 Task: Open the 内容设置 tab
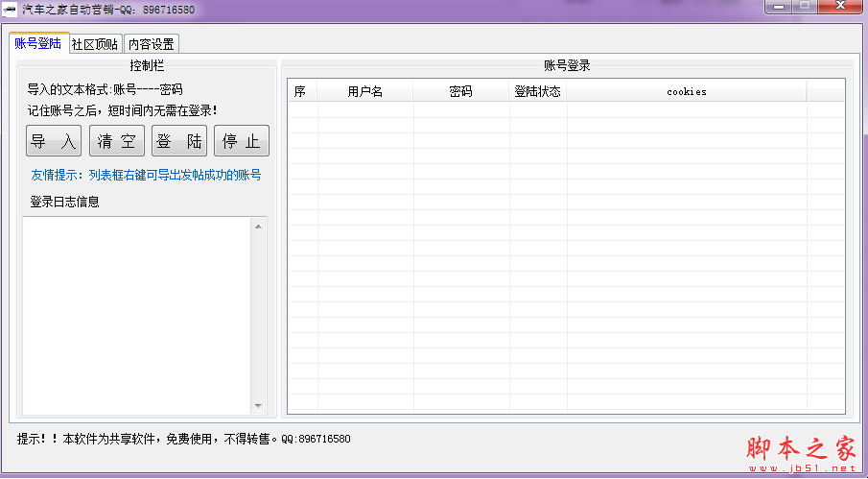(152, 44)
